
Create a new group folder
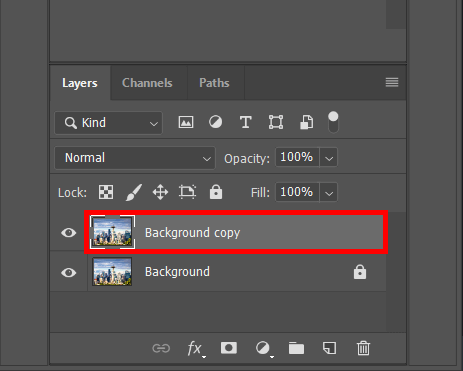tap(296, 348)
